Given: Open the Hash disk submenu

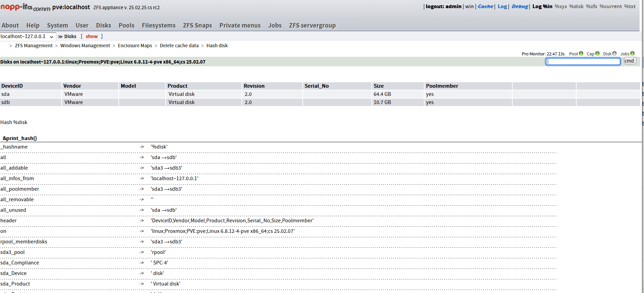Looking at the screenshot, I should tap(217, 46).
